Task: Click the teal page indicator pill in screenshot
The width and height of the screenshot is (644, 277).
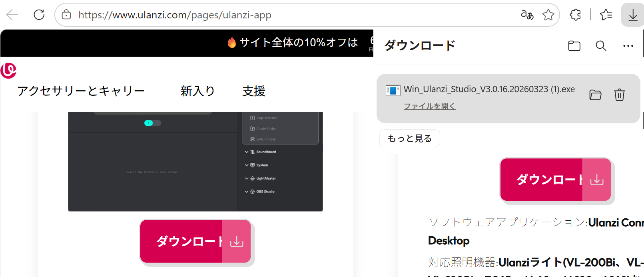Action: click(149, 123)
